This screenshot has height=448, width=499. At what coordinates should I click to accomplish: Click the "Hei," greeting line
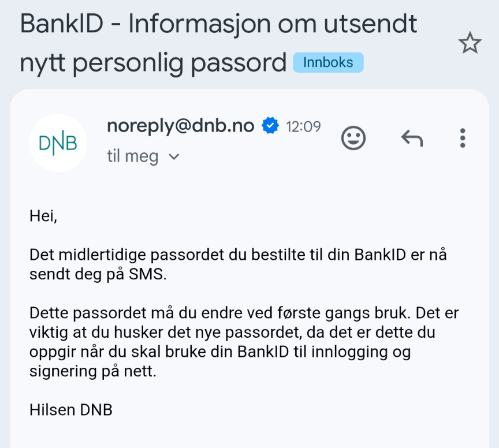(43, 216)
